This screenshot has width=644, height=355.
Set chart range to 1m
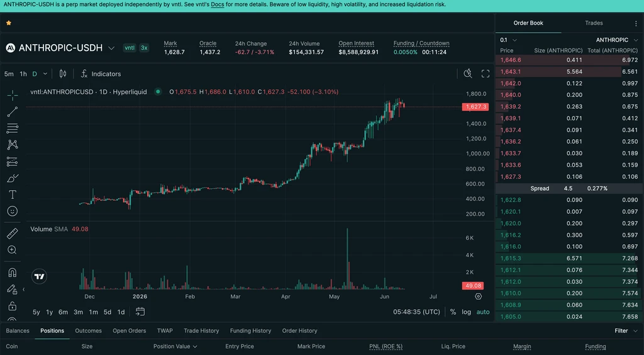(x=93, y=312)
